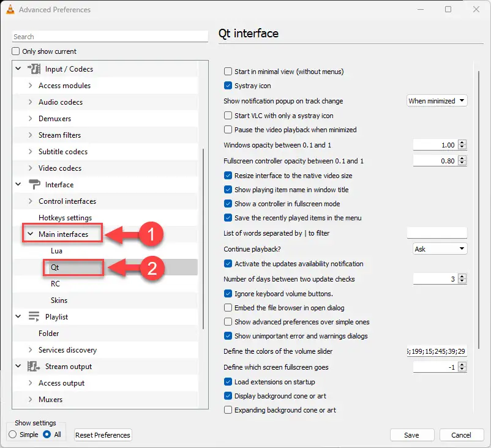
Task: Click the Reset Preferences button
Action: [103, 435]
